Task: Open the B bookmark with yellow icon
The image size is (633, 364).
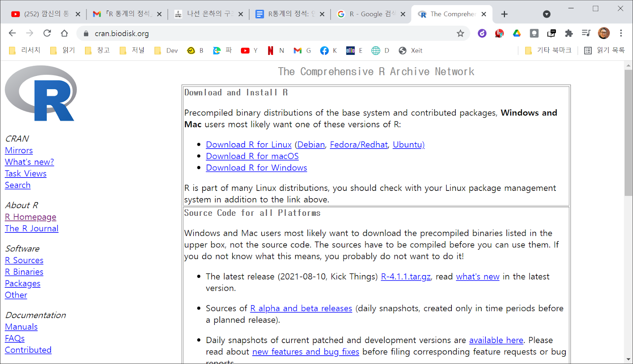Action: coord(195,50)
